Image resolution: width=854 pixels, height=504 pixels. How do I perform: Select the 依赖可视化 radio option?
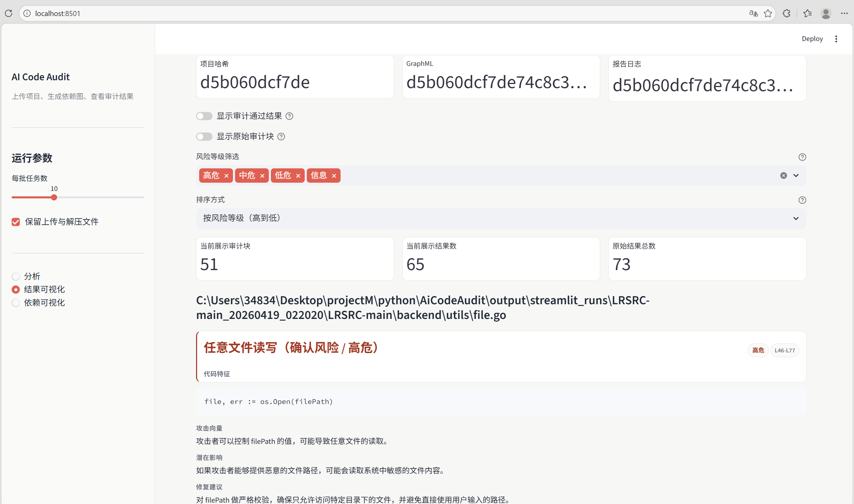pos(16,303)
